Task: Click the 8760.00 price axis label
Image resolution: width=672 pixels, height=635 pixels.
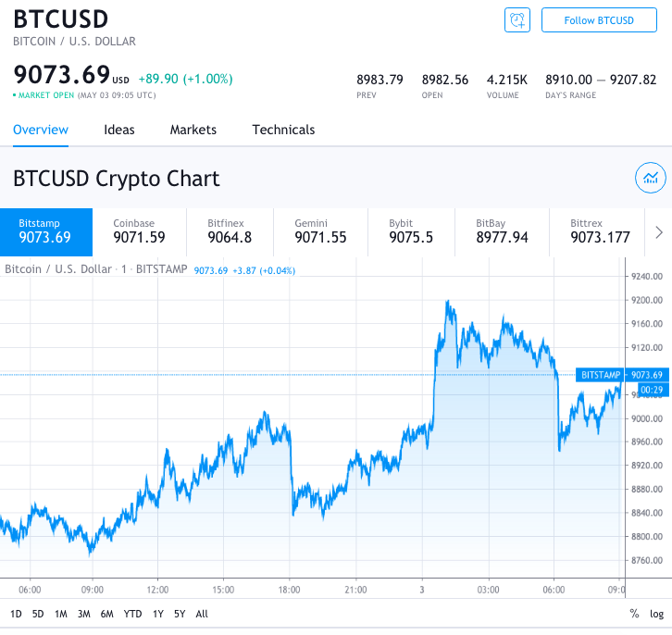Action: point(647,560)
